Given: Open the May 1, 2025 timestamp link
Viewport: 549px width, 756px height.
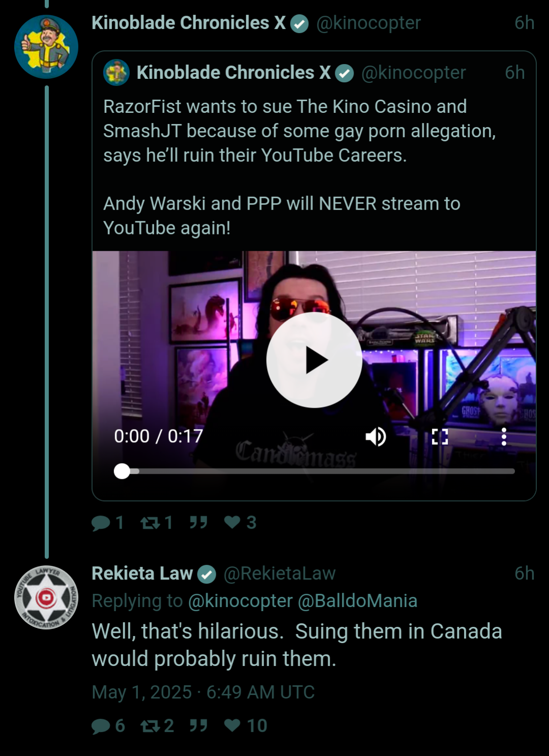Looking at the screenshot, I should pos(203,692).
